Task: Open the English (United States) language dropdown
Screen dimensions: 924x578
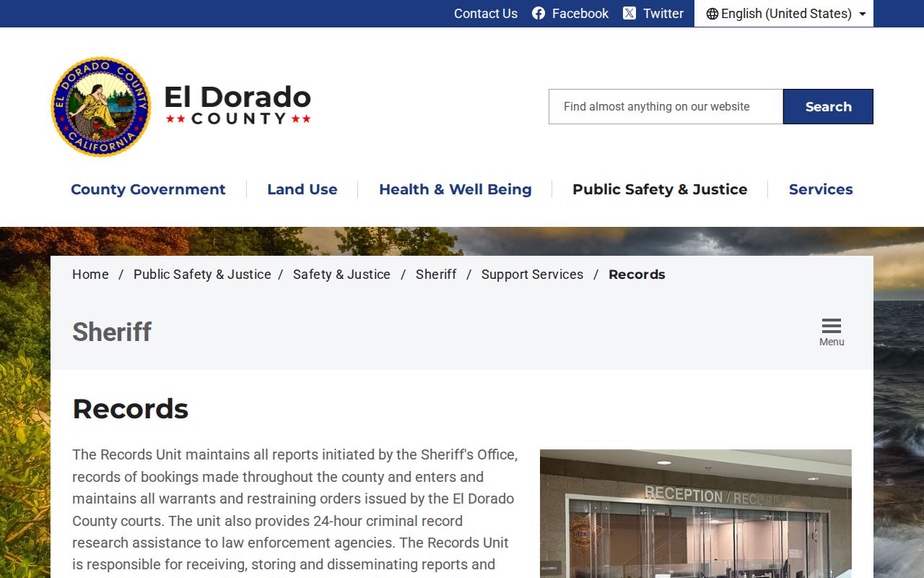Action: pos(784,14)
